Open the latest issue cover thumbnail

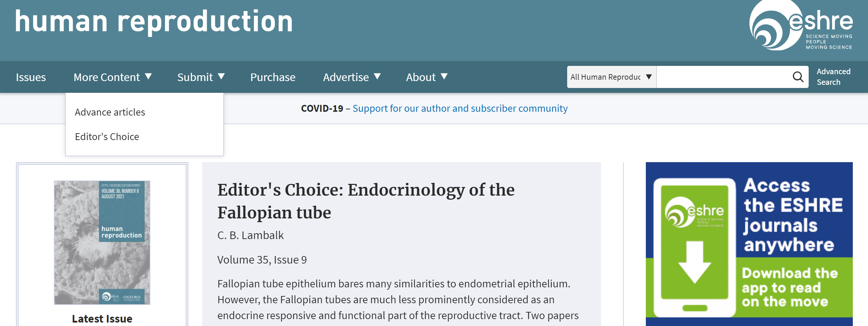[102, 243]
